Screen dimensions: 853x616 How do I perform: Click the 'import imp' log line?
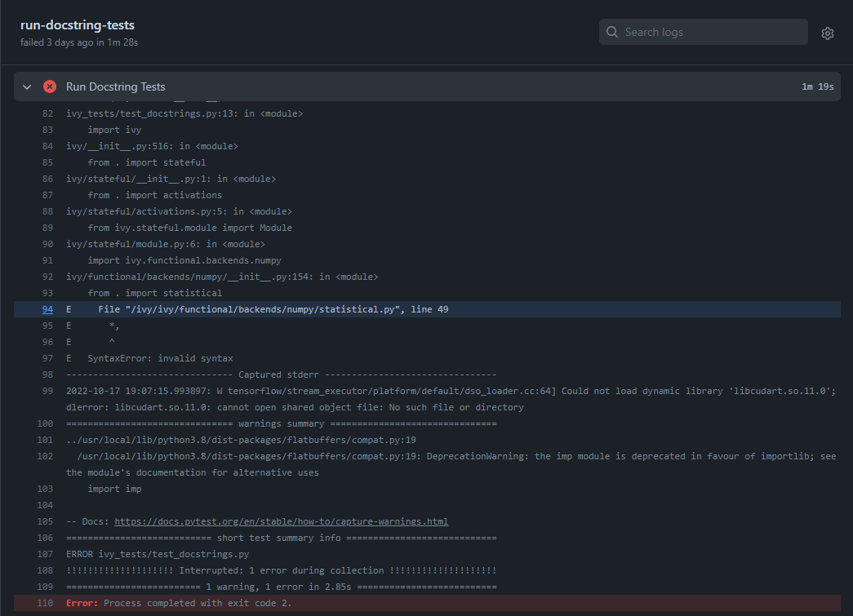point(114,489)
